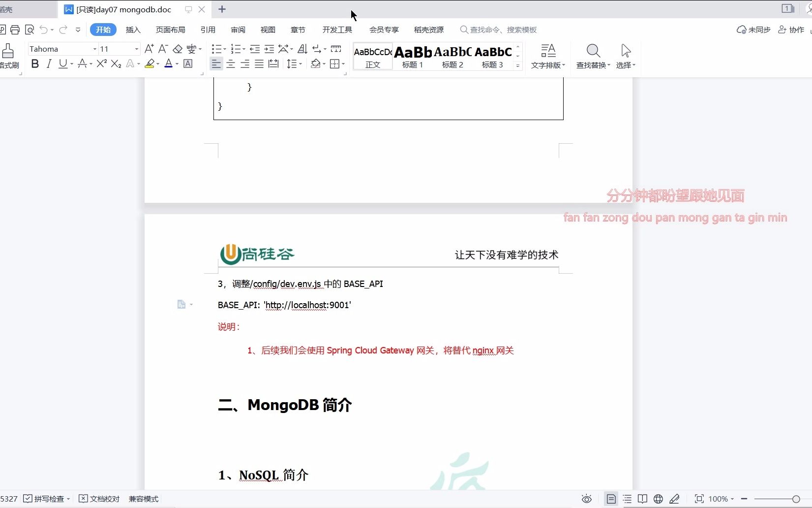Select the 标题 1 heading style
This screenshot has width=812, height=508.
(x=413, y=56)
